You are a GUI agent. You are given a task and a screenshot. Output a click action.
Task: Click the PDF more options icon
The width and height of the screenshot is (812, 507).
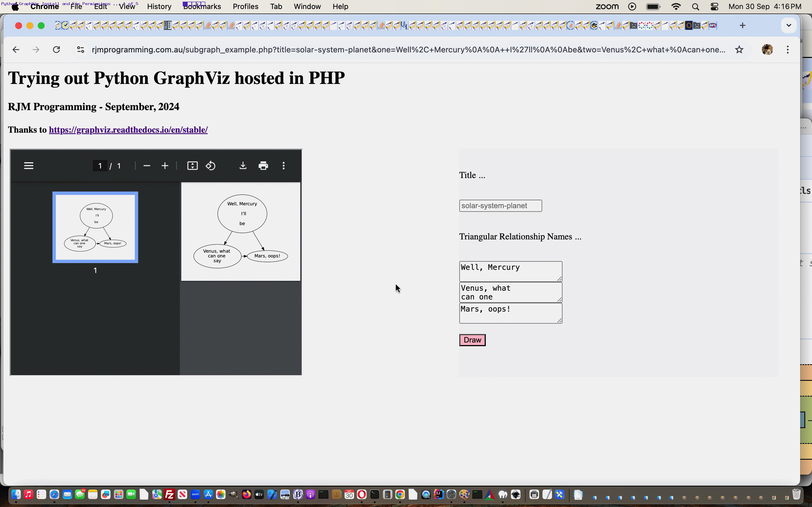coord(284,166)
